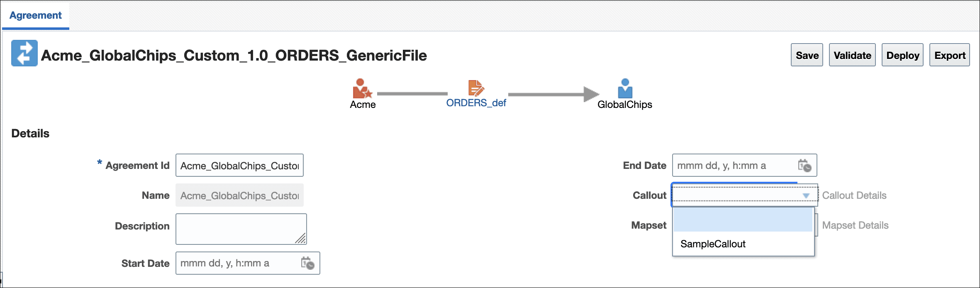Image resolution: width=980 pixels, height=288 pixels.
Task: Focus the Agreement Id text field
Action: tap(239, 166)
